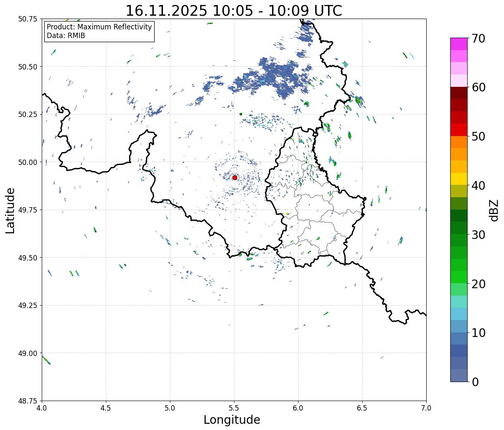Click the colorbar tick label 20
This screenshot has height=430, width=504.
[478, 284]
